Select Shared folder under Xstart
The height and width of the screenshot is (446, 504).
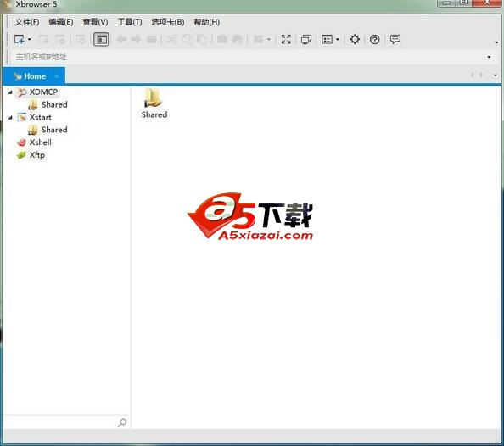[x=54, y=130]
